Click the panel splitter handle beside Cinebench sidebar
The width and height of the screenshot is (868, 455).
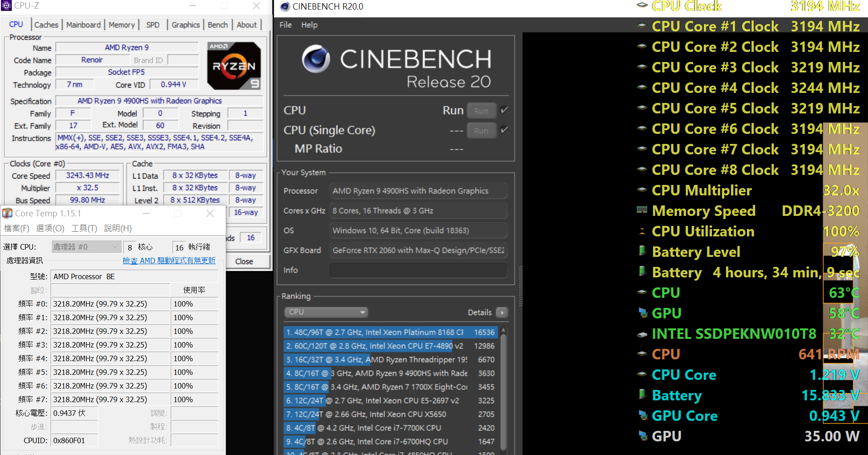tap(520, 286)
